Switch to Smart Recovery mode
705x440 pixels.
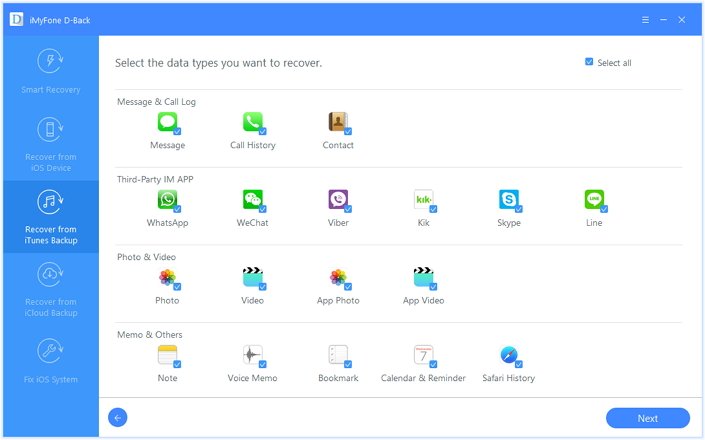pyautogui.click(x=51, y=72)
